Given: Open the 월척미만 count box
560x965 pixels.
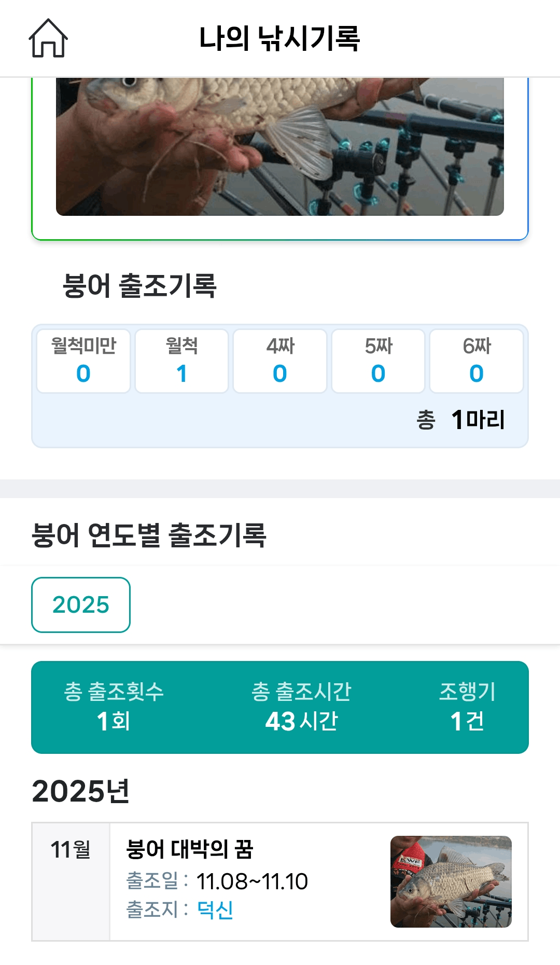Looking at the screenshot, I should click(83, 361).
